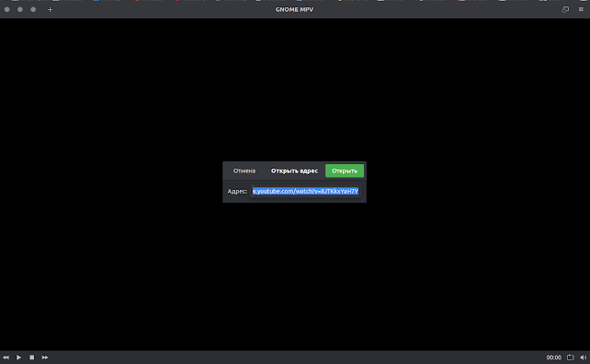Open the volume control speaker icon

[x=584, y=358]
